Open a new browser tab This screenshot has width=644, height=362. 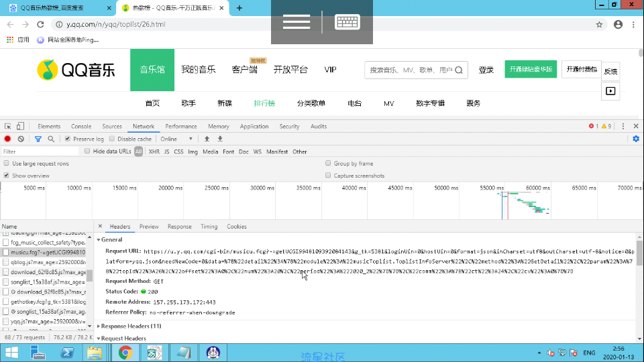pos(239,8)
